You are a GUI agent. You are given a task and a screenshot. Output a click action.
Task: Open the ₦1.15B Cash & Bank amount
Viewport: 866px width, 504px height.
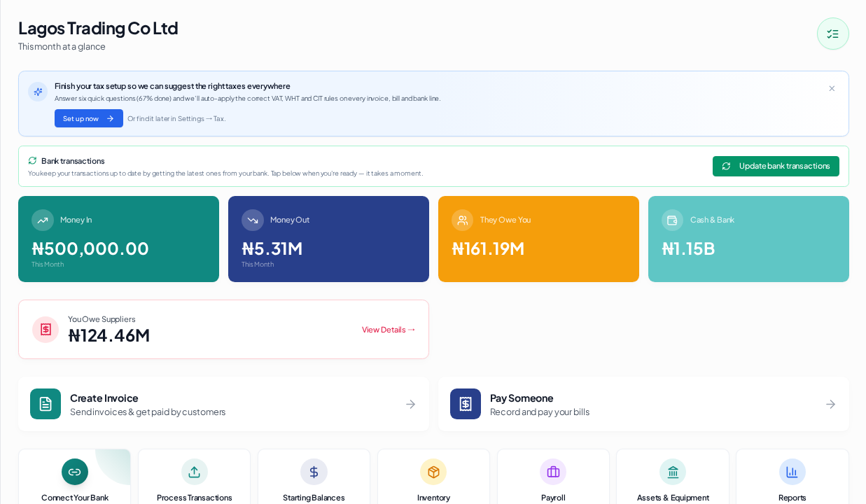point(688,248)
